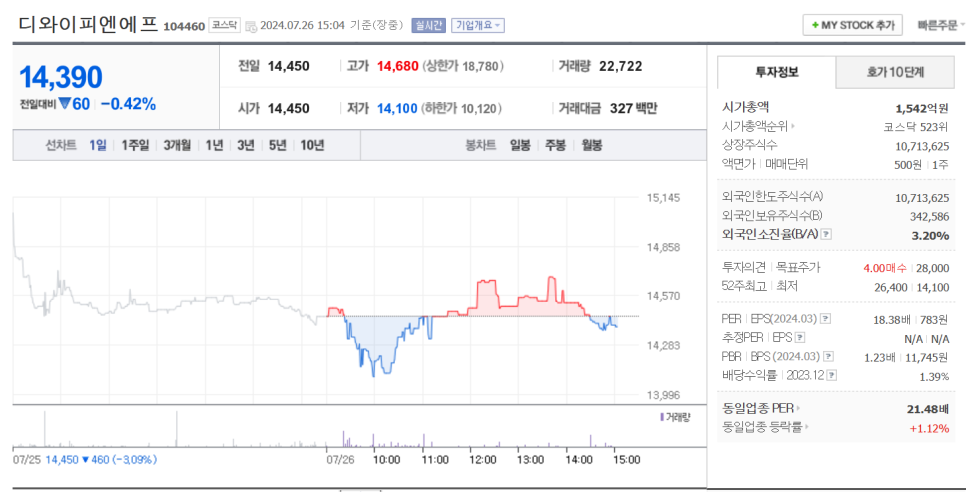
Task: Switch to the 호가 10단계 tab
Action: coord(895,72)
